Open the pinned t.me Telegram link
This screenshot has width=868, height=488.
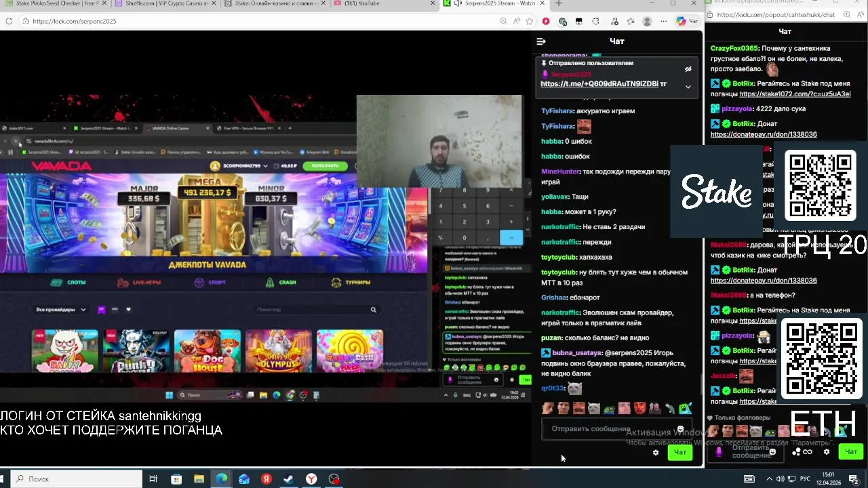599,84
